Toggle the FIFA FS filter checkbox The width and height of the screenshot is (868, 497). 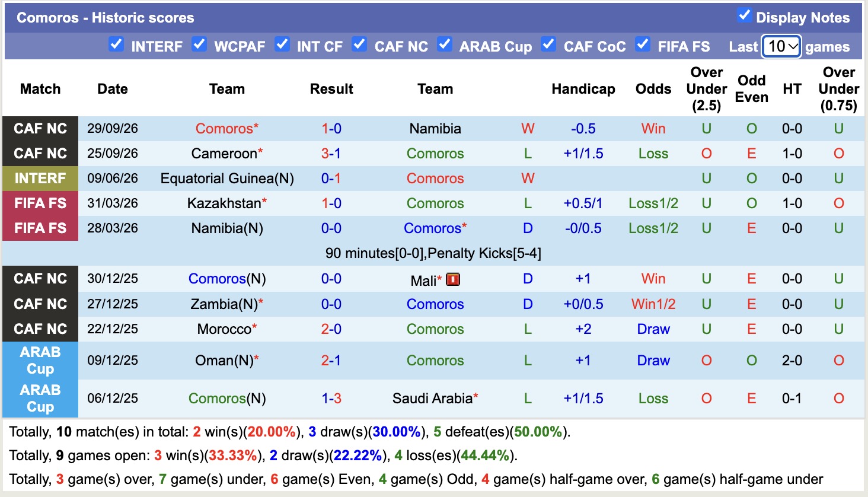point(643,44)
